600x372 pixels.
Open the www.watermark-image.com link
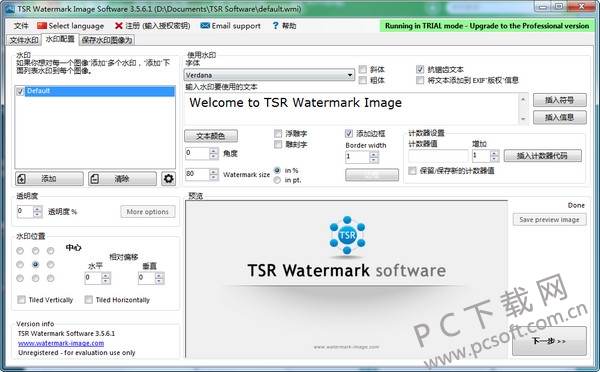click(x=61, y=343)
